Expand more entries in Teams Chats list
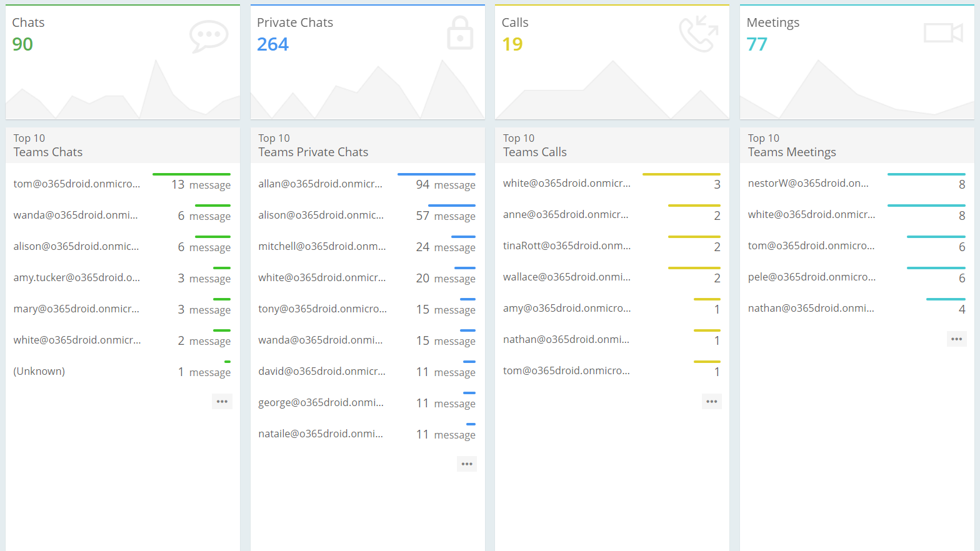Viewport: 980px width, 551px height. [x=222, y=402]
